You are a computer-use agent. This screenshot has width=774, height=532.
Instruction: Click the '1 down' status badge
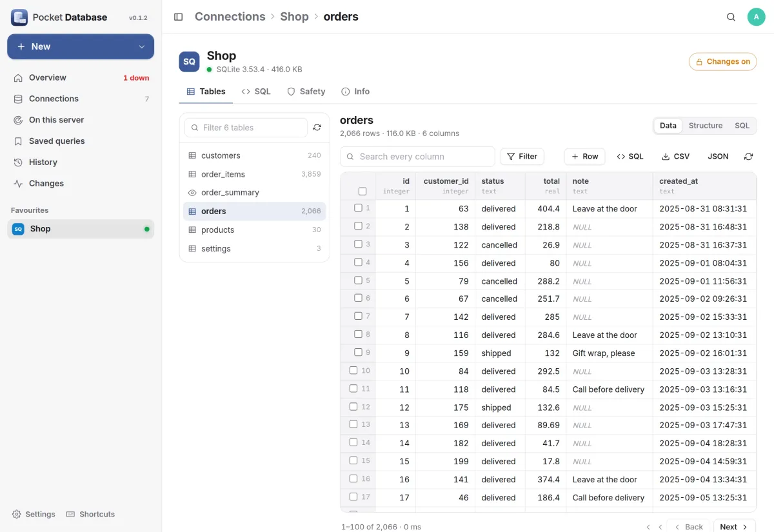[x=136, y=78]
